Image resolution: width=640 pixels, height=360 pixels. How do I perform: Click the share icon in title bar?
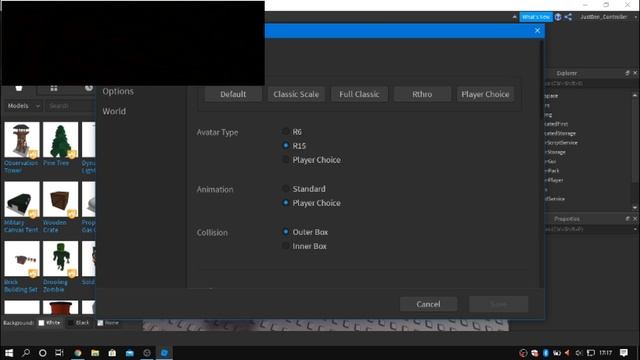[x=568, y=17]
